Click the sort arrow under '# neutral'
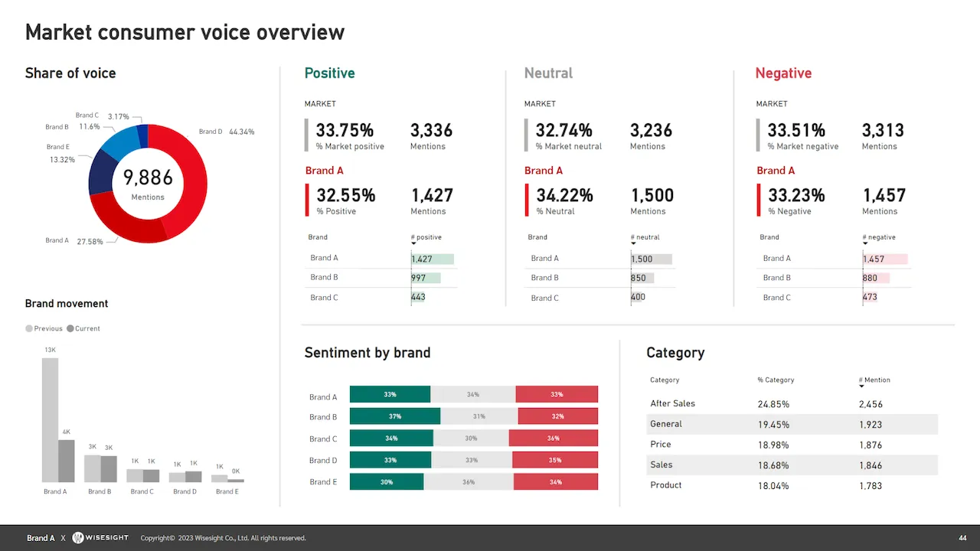The width and height of the screenshot is (980, 551). tap(633, 244)
